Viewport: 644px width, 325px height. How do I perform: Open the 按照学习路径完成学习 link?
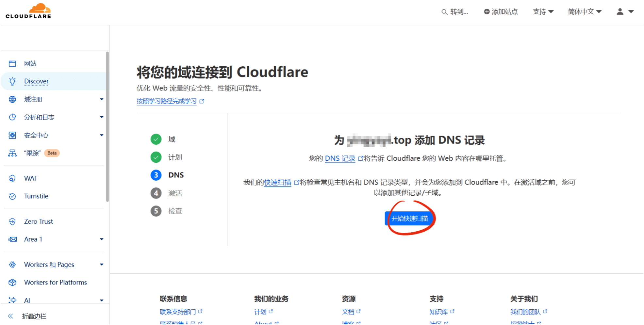click(166, 101)
